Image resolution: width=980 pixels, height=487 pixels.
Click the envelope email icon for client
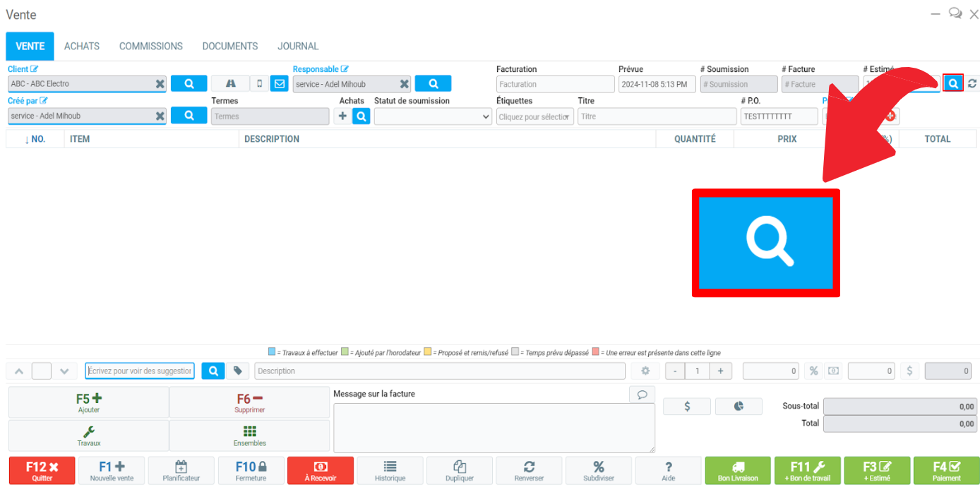(279, 84)
